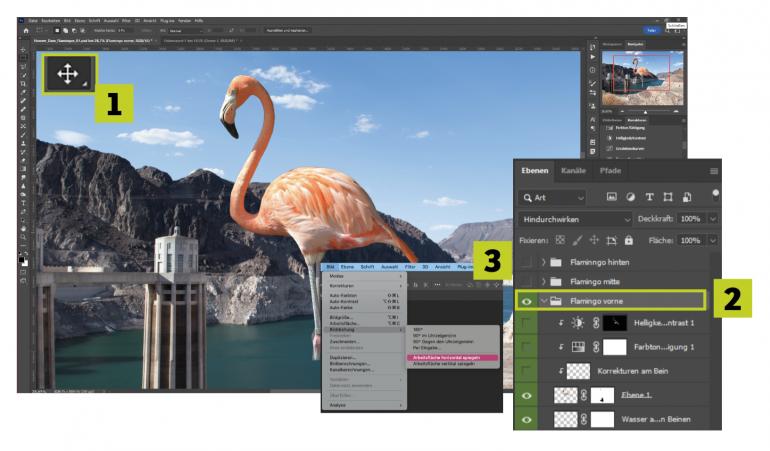Open the Art layer filter type dropdown
This screenshot has width=770, height=451.
click(x=553, y=197)
